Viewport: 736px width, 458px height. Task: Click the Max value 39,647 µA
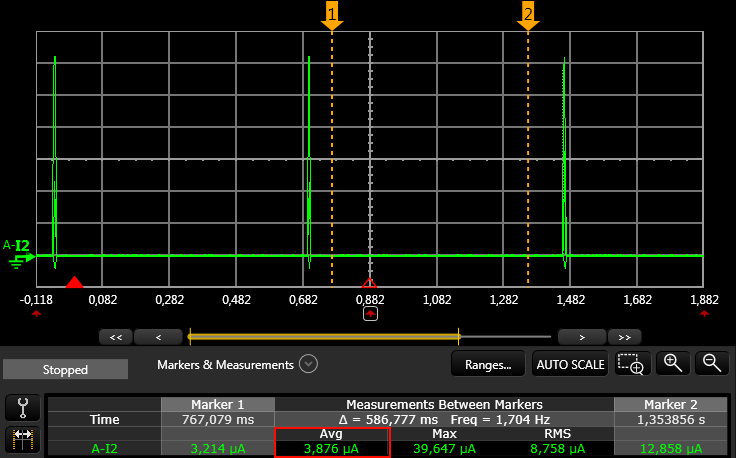[444, 449]
